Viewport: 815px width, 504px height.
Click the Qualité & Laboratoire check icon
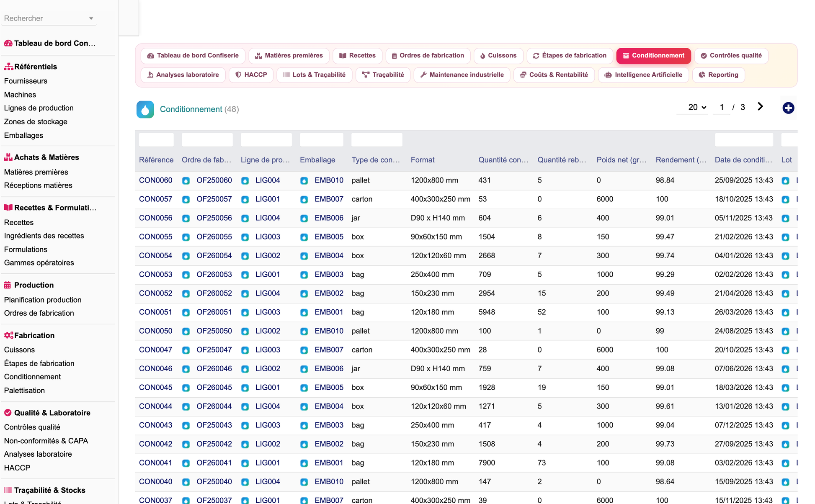[x=8, y=413]
